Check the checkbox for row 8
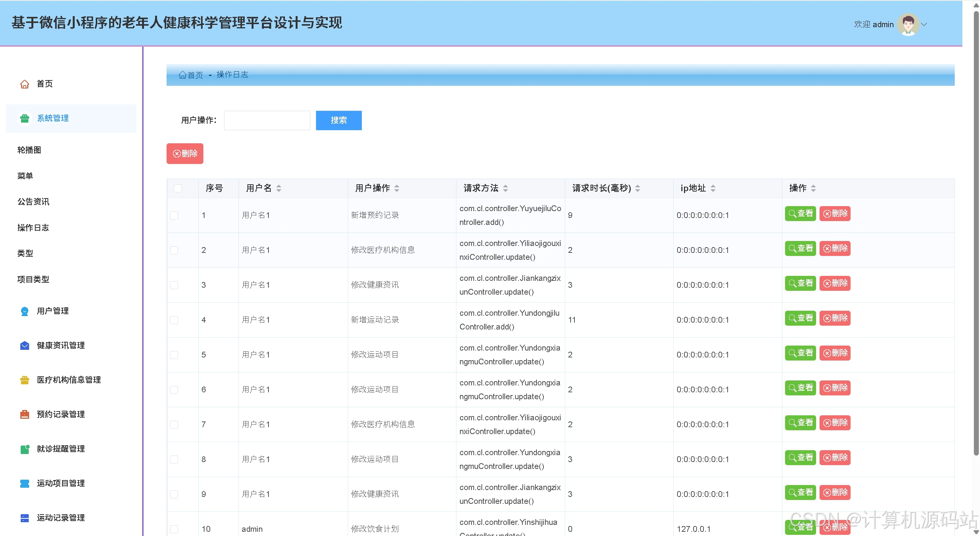 pyautogui.click(x=174, y=459)
